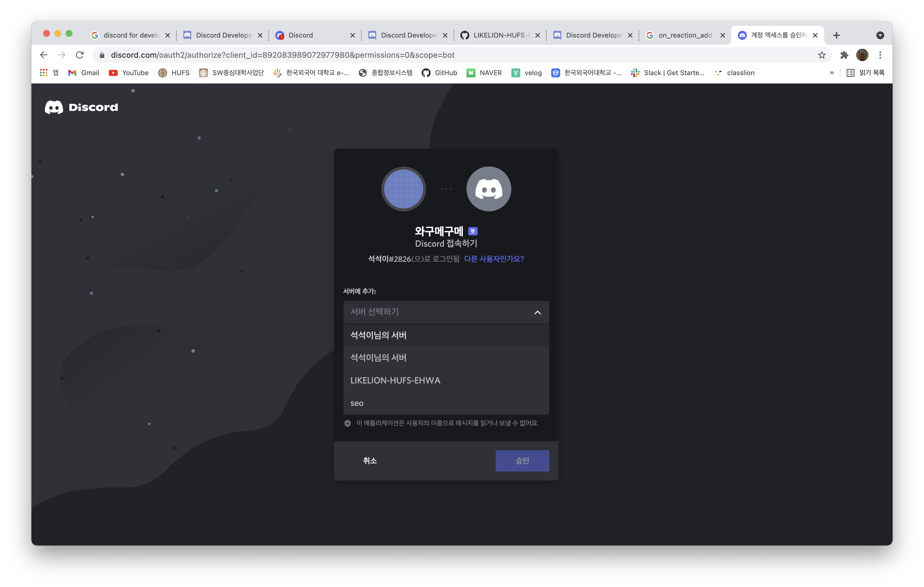Close the 계정 액세스를 승인 tab
This screenshot has width=924, height=587.
815,35
